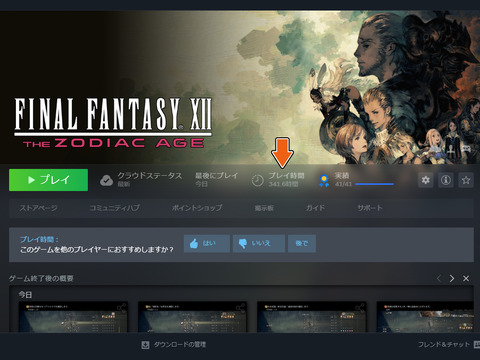Screen dimensions: 480x360
Task: Click the cloud status icon
Action: [106, 180]
